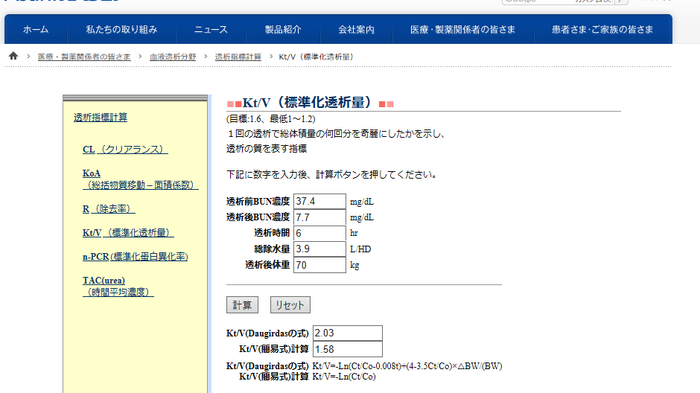Click the hr unit label
The width and height of the screenshot is (700, 393).
[354, 233]
